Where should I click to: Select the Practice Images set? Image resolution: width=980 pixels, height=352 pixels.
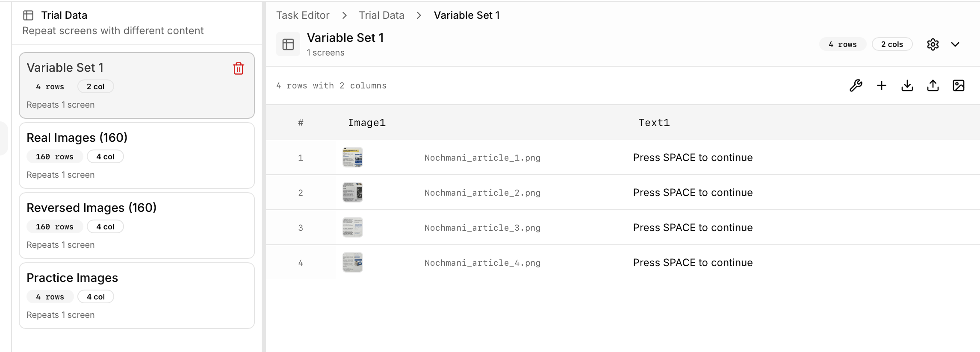point(72,278)
